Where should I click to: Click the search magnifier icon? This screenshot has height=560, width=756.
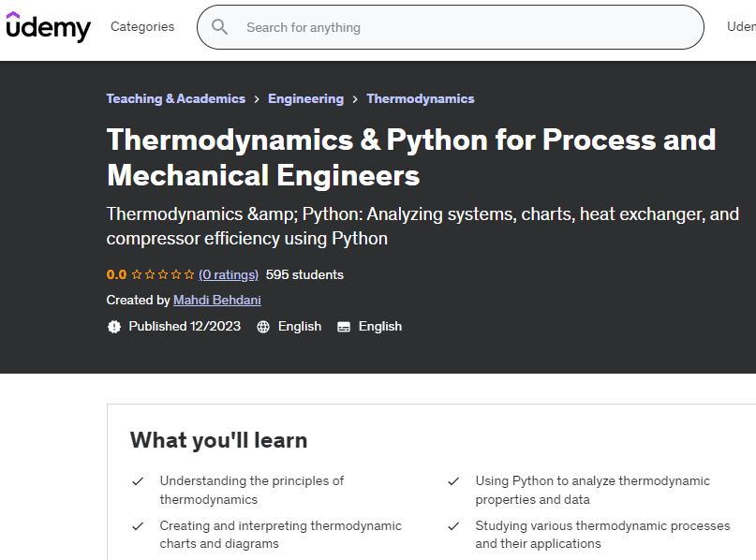tap(220, 27)
